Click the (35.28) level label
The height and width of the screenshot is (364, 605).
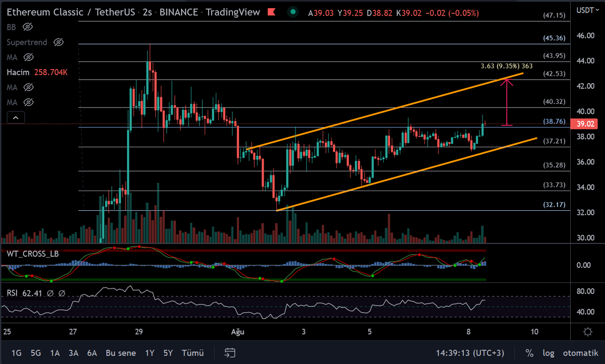coord(554,165)
